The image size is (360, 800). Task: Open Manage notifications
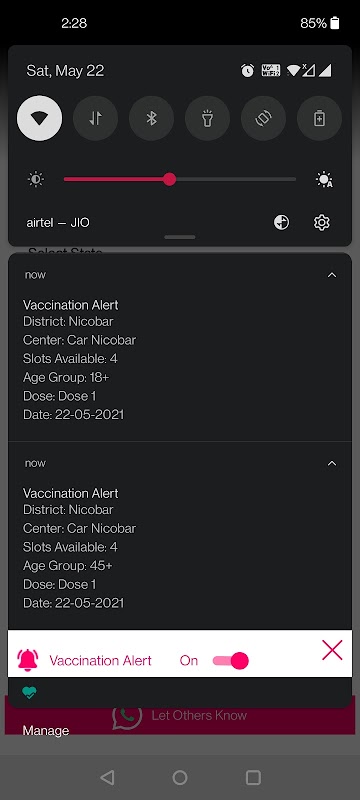[x=46, y=731]
